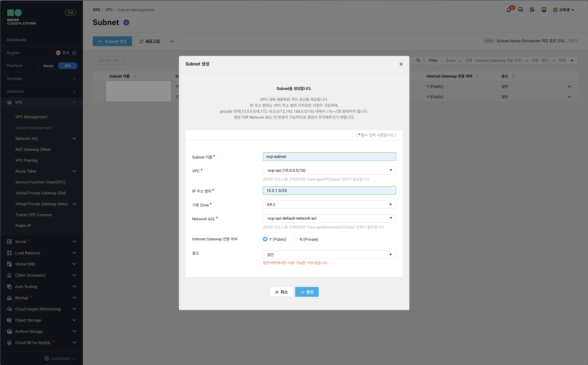Viewport: 588px width, 365px height.
Task: Click the 취소 cancel button
Action: (x=281, y=292)
